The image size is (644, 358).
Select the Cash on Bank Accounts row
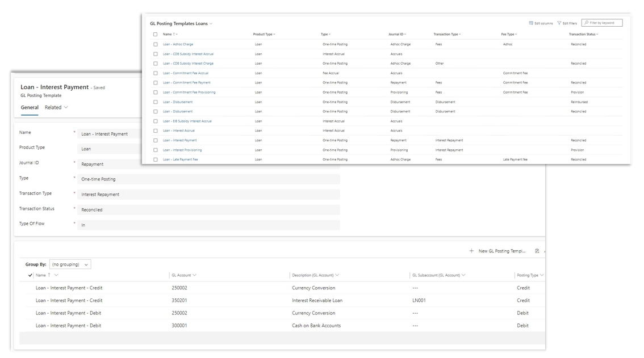[282, 326]
